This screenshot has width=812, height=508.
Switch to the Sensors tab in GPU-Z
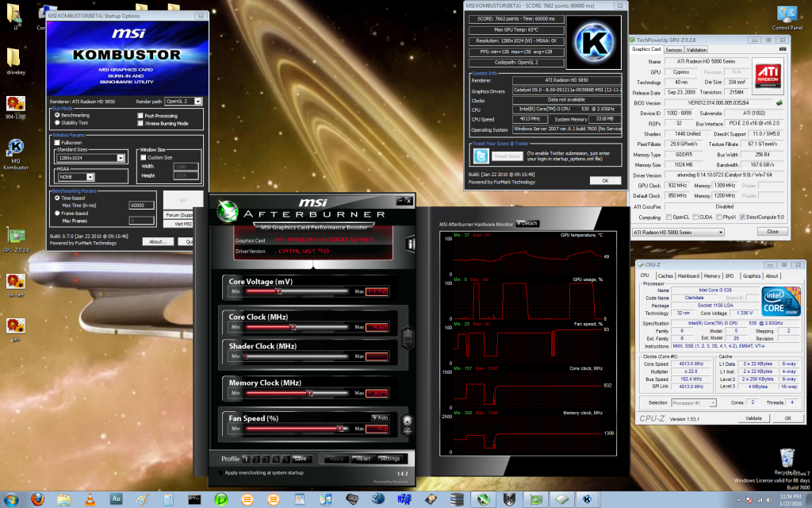(673, 49)
